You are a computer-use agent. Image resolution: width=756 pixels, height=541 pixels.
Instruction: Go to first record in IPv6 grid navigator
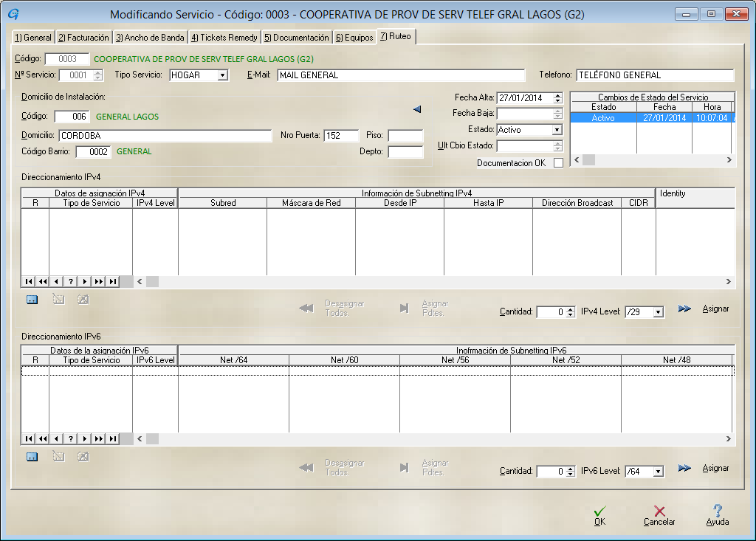[x=29, y=439]
